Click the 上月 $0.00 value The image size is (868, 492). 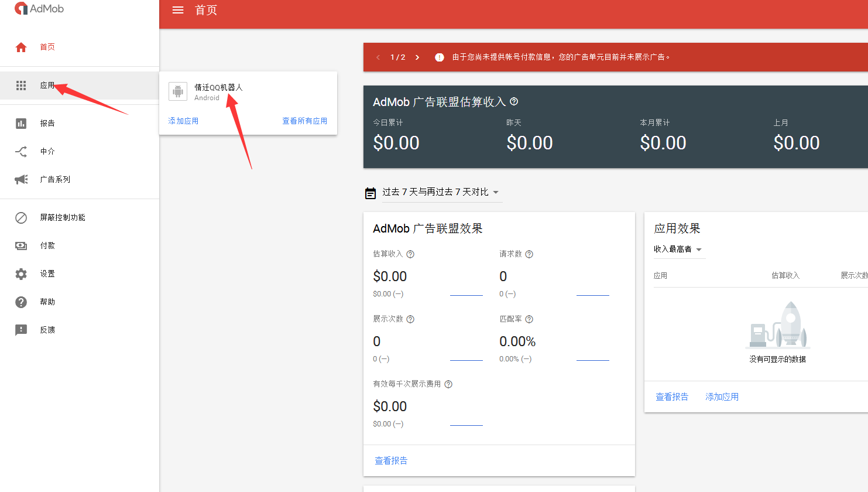797,143
